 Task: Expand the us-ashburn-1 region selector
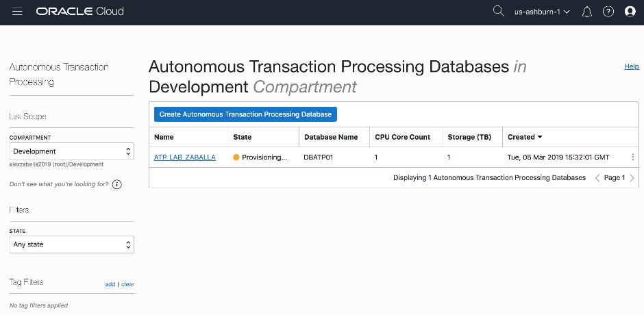pyautogui.click(x=542, y=12)
